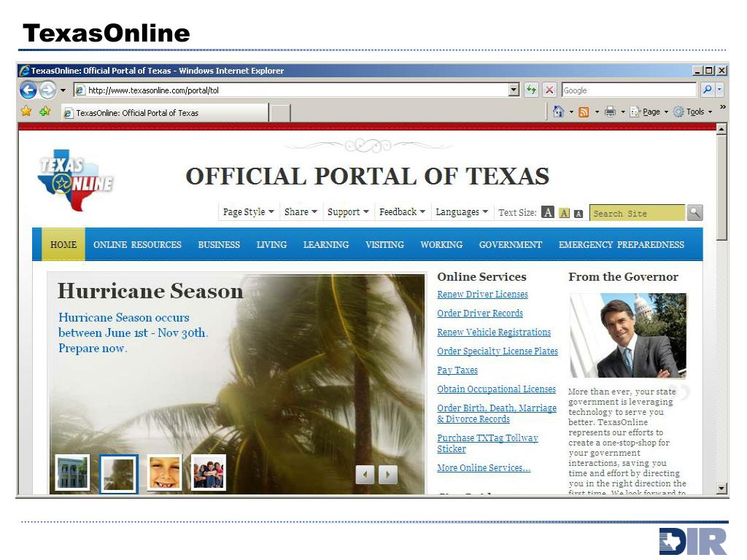Screen dimensions: 747x560
Task: Click the browser Back arrow button
Action: 28,90
